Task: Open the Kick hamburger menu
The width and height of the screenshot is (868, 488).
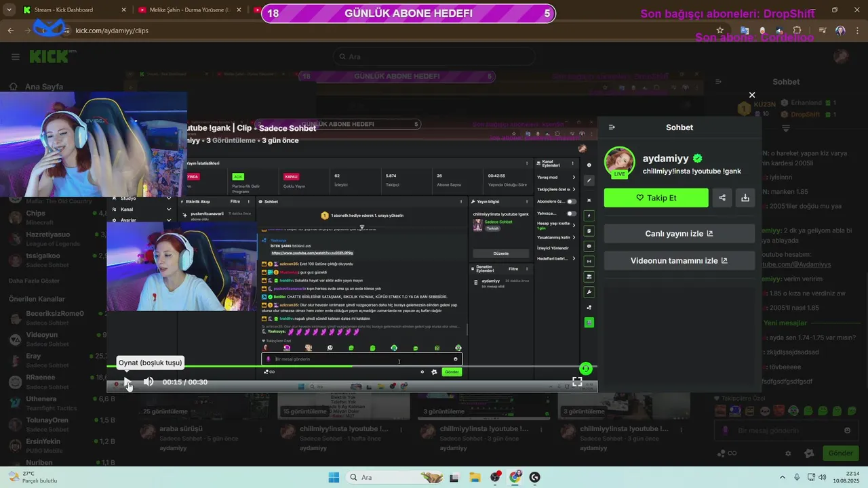Action: tap(16, 57)
